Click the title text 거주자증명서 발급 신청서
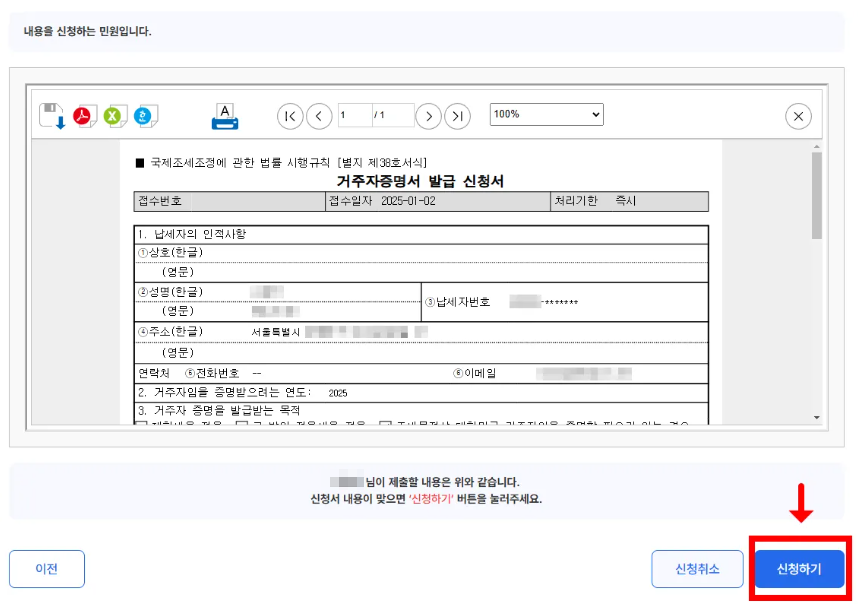Viewport: 858px width, 611px height. [x=420, y=181]
